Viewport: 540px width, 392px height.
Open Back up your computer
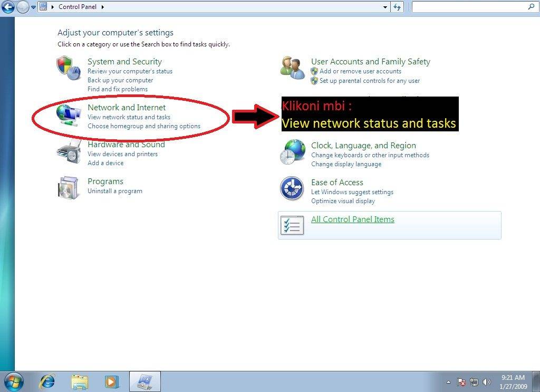click(120, 80)
